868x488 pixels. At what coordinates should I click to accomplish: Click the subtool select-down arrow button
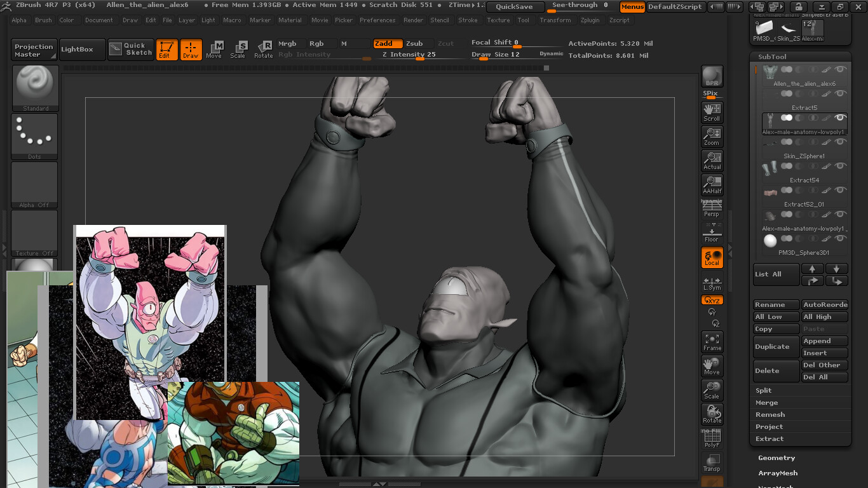pos(837,268)
